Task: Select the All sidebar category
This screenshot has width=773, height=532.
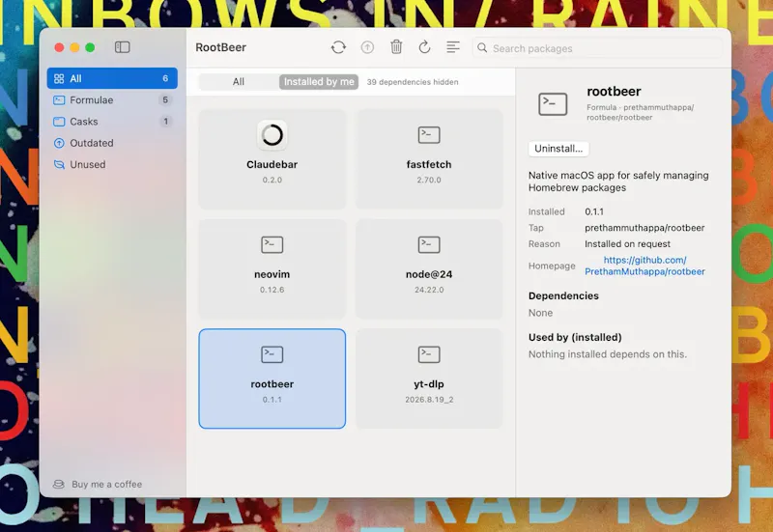Action: pos(112,78)
